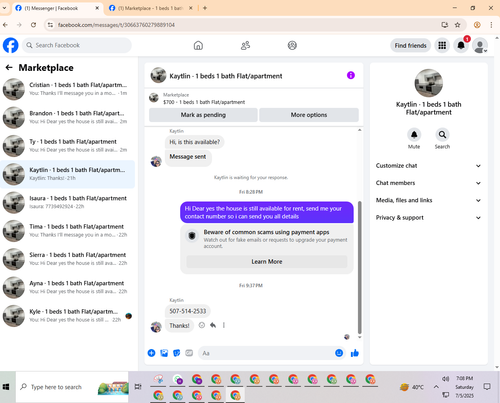Open the account profile avatar menu

click(480, 46)
